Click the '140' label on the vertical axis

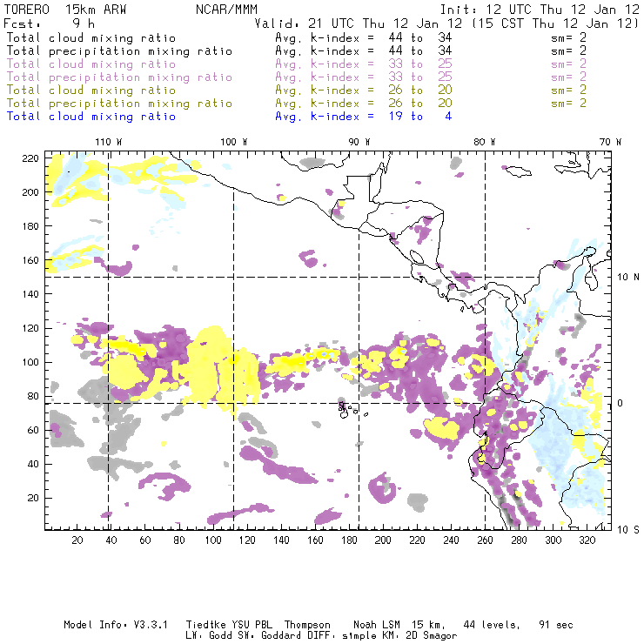(x=30, y=294)
